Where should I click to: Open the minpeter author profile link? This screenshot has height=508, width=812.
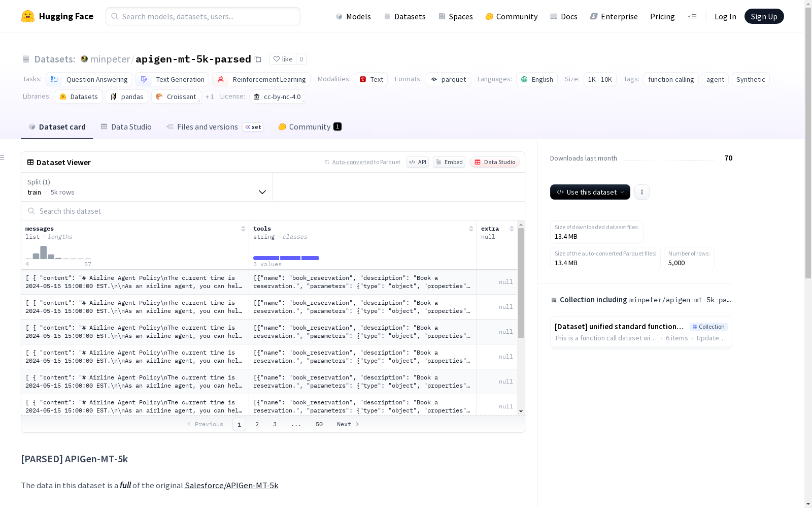(x=110, y=59)
